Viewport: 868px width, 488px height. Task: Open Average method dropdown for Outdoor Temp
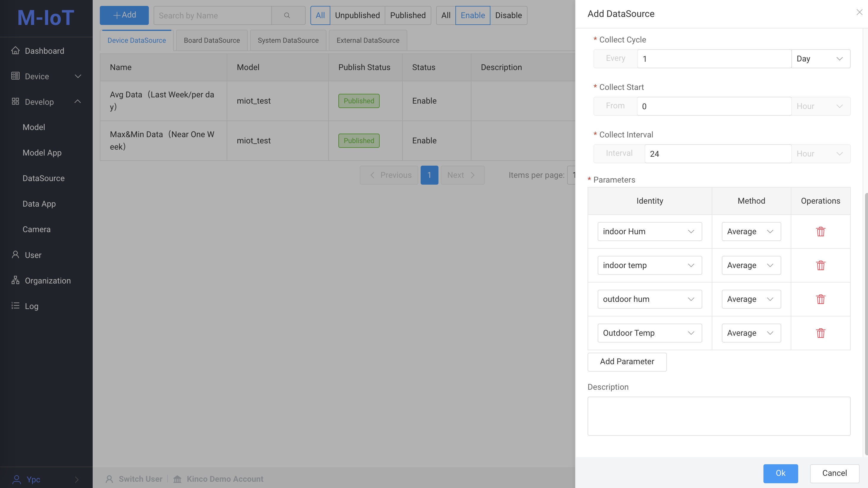coord(751,333)
